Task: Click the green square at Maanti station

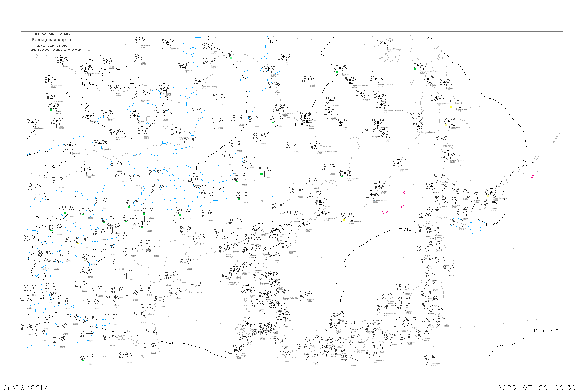Action: point(51,110)
